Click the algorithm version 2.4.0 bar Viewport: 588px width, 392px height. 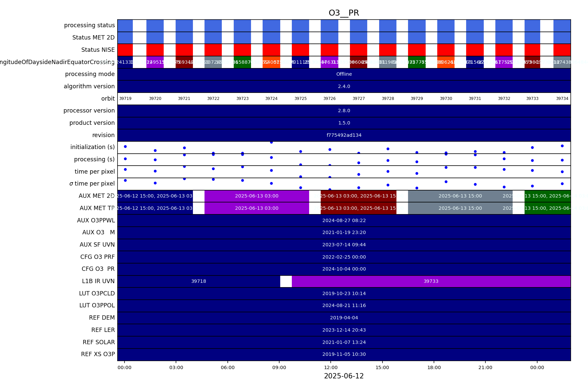[344, 86]
